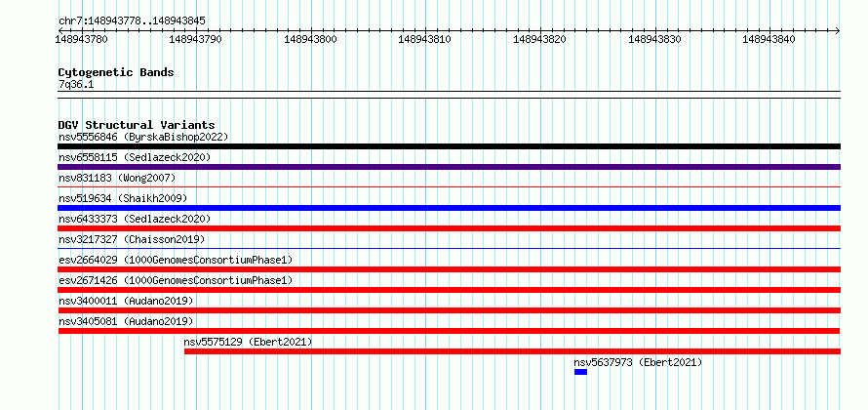Image resolution: width=868 pixels, height=410 pixels.
Task: Click ruler position 148943810
Action: coord(425,39)
